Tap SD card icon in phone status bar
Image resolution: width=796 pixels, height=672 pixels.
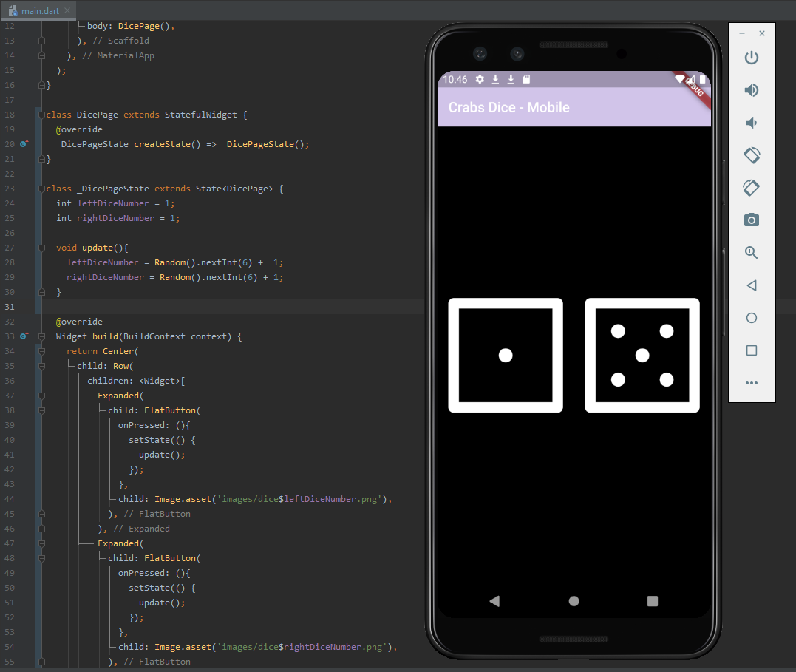tap(526, 79)
